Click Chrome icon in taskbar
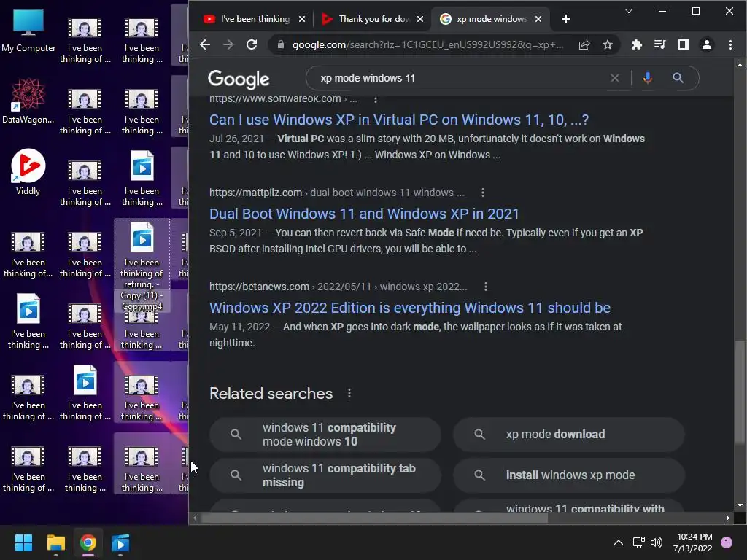The width and height of the screenshot is (747, 560). (88, 542)
